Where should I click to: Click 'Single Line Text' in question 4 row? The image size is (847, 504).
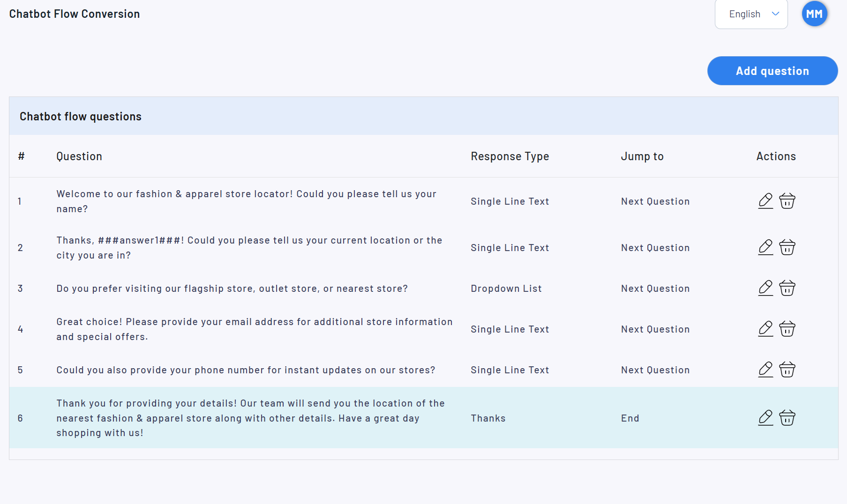pyautogui.click(x=510, y=329)
